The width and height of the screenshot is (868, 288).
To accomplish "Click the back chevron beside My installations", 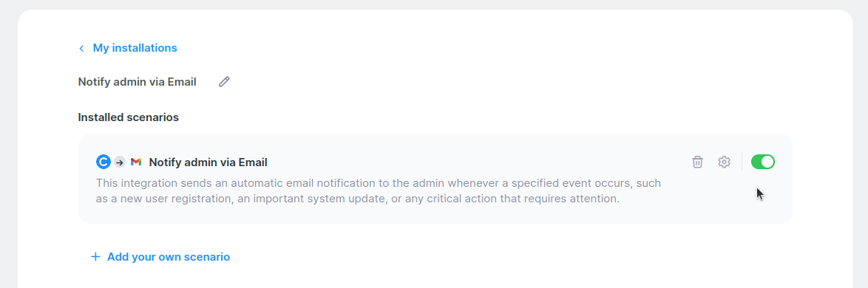I will pos(81,48).
